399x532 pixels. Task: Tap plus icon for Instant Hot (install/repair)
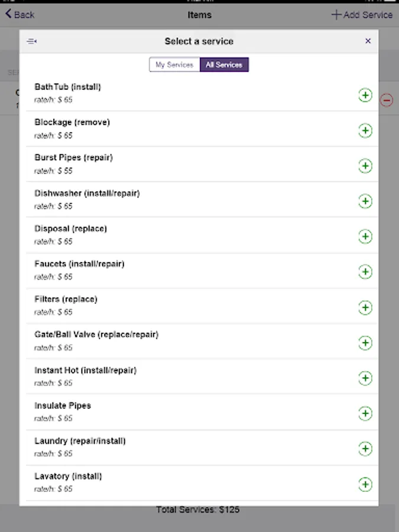tap(365, 378)
